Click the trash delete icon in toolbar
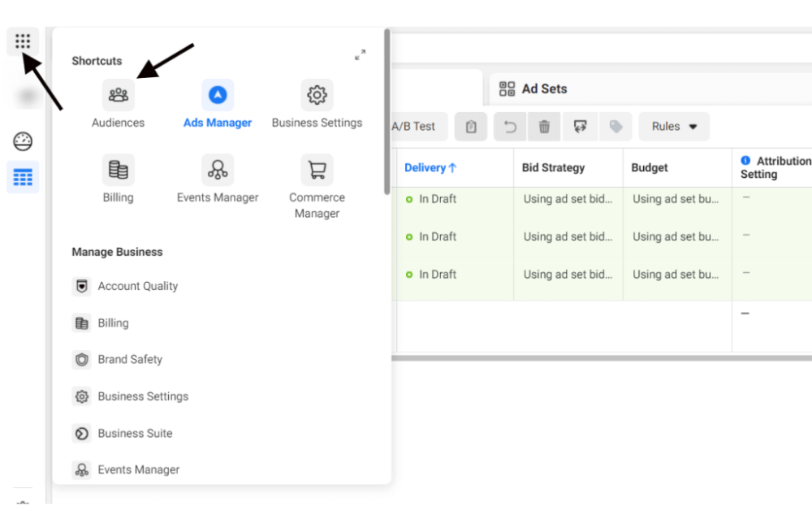 pos(544,127)
